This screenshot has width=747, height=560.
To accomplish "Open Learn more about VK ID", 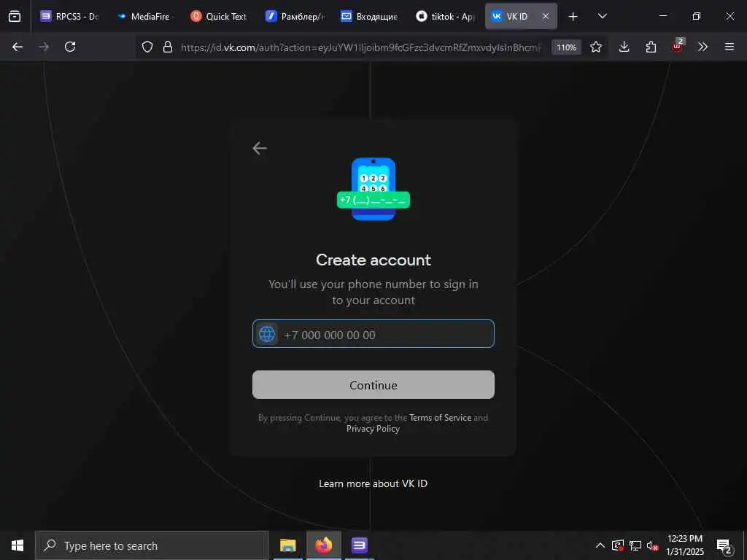I will tap(373, 484).
